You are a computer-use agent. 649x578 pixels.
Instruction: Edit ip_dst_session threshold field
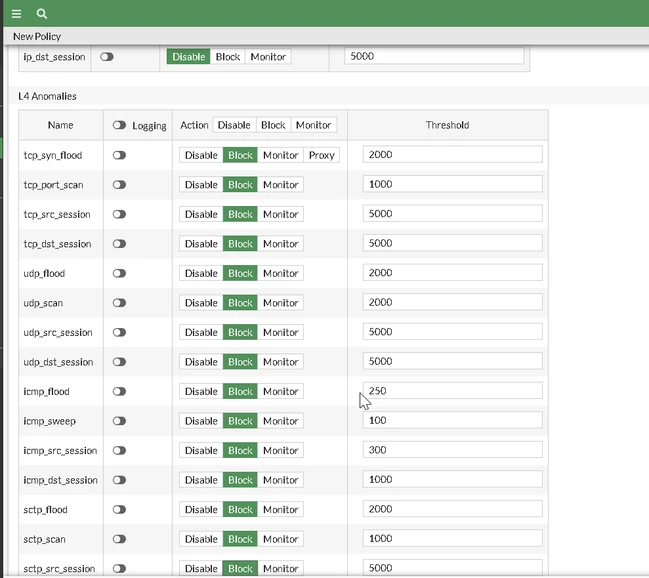pos(434,56)
